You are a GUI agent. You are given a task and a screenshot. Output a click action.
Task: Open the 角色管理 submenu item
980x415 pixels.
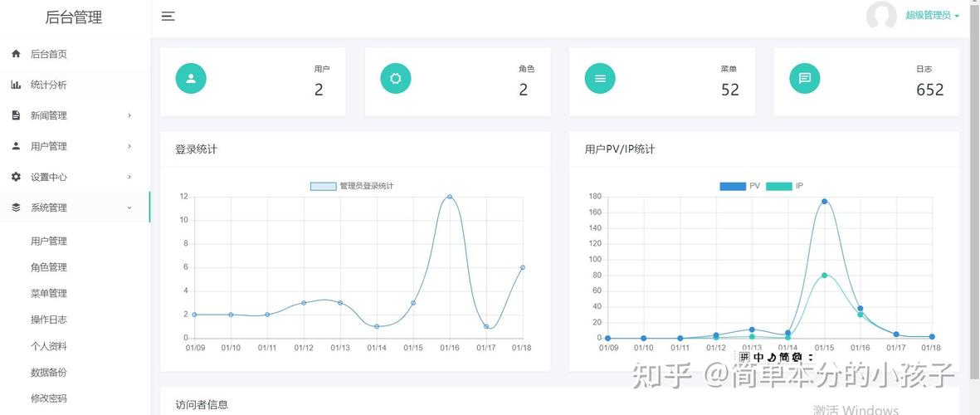(x=49, y=267)
